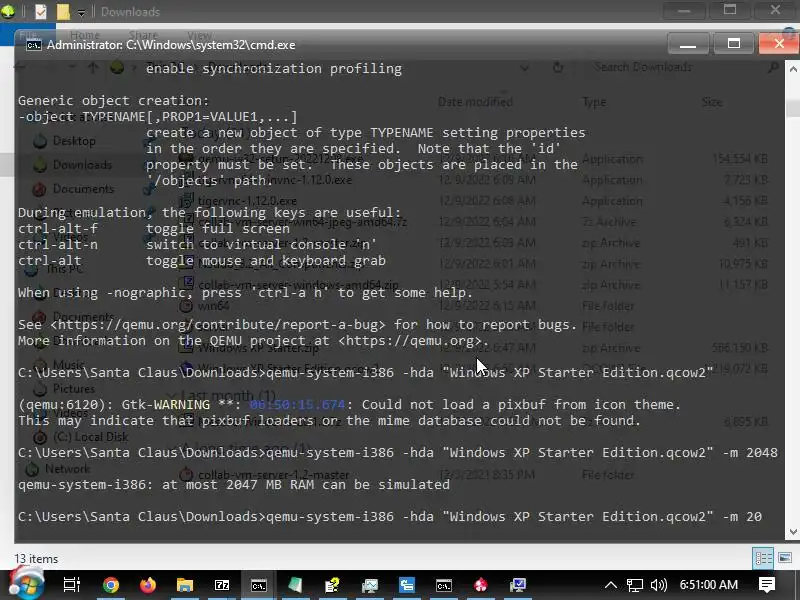The image size is (800, 600).
Task: Open the Start menu with the Santa hat
Action: (27, 584)
